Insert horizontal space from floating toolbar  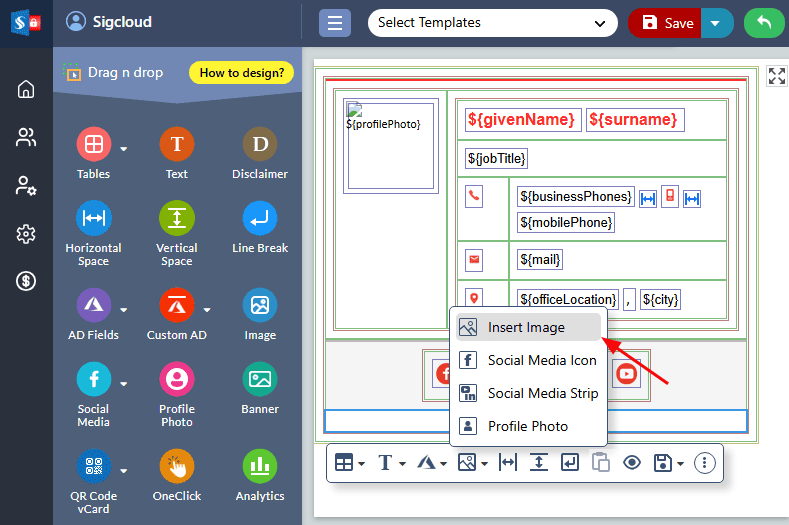tap(508, 463)
